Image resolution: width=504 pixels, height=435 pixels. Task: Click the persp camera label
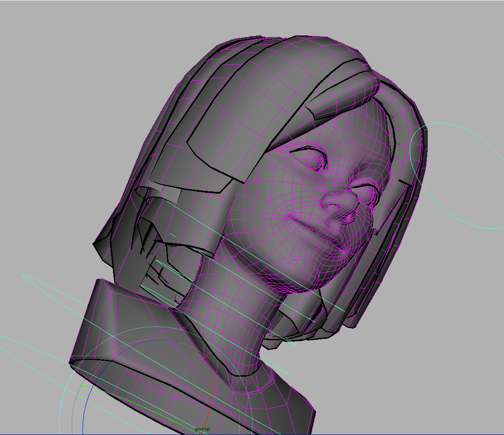pos(203,429)
